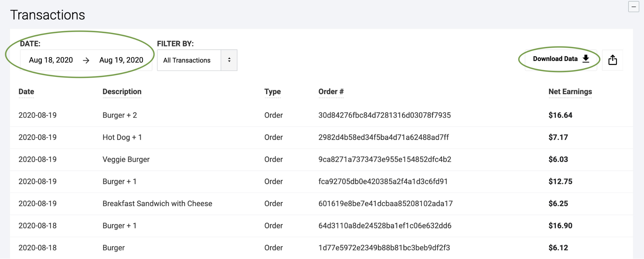Click the $12.75 net earnings value
Screen dimensions: 644x259
pyautogui.click(x=561, y=182)
